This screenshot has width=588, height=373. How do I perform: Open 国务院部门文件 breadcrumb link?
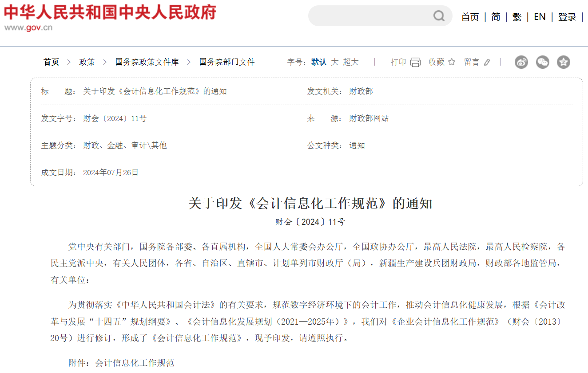coord(227,62)
